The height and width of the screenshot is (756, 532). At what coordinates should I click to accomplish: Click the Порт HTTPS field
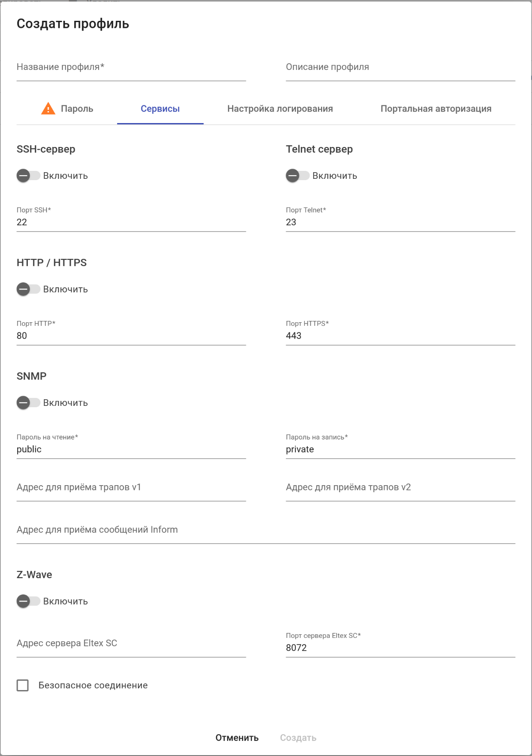pos(400,336)
